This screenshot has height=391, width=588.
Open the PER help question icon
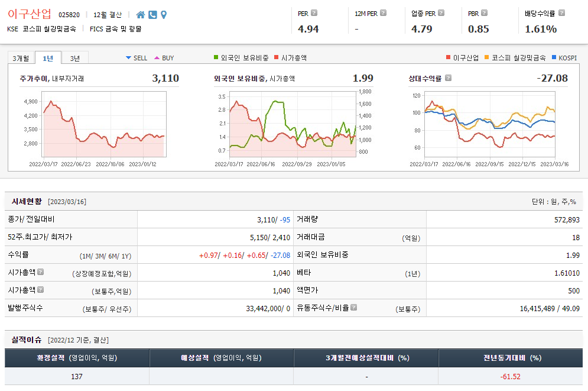[x=314, y=13]
